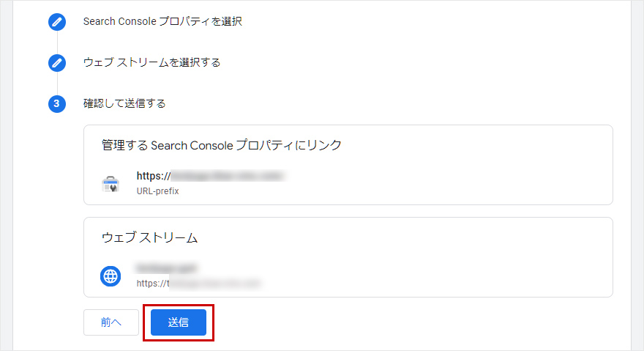The width and height of the screenshot is (644, 351).
Task: Click the connector line above step 3 circle
Action: point(57,84)
